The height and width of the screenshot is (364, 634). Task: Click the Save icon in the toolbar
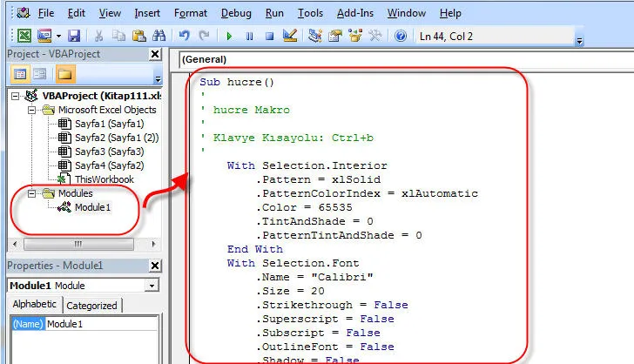[x=74, y=37]
